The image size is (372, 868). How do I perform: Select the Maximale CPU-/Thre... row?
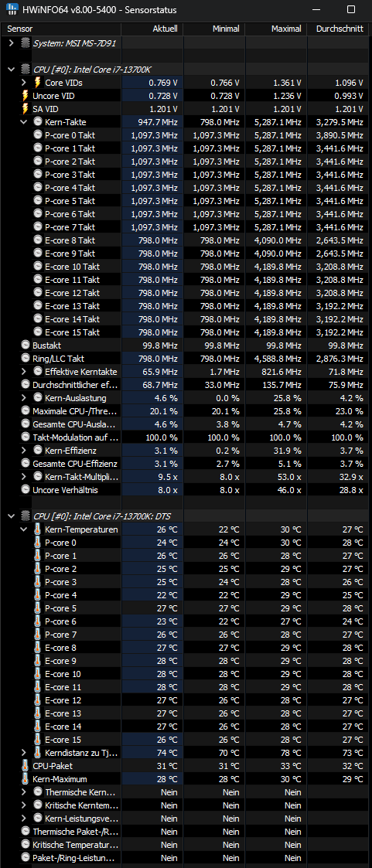74,410
